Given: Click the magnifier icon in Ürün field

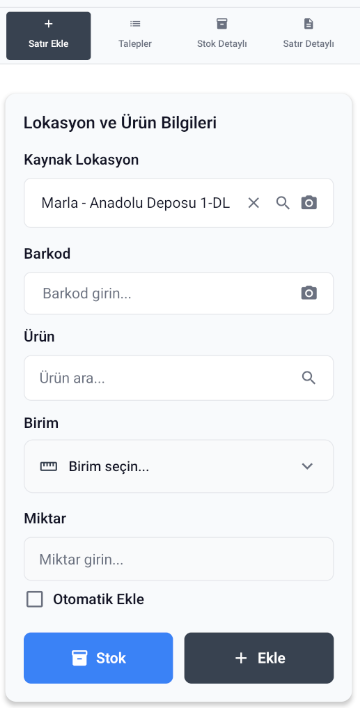Looking at the screenshot, I should [309, 378].
